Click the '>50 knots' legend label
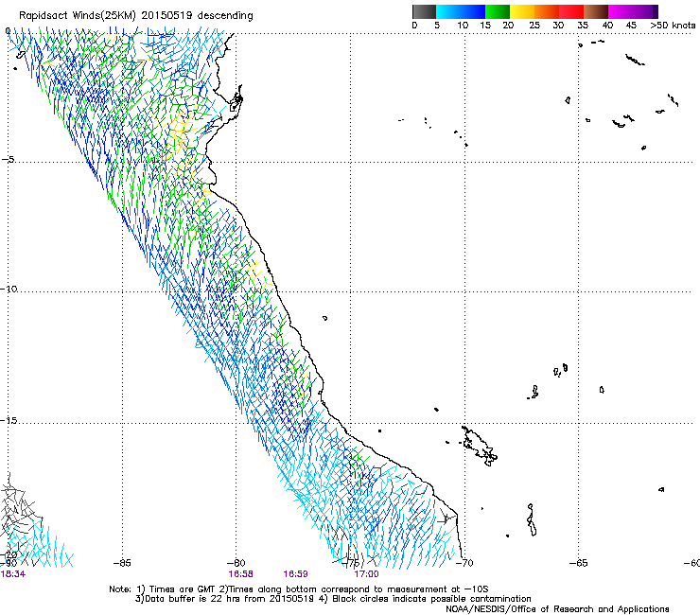The height and width of the screenshot is (615, 700). click(673, 26)
